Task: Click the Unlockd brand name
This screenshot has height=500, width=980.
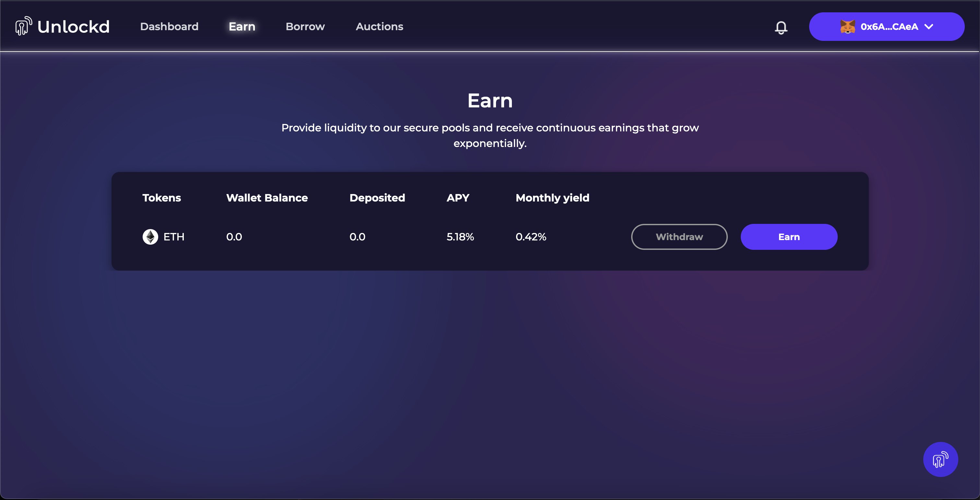Action: (x=73, y=27)
